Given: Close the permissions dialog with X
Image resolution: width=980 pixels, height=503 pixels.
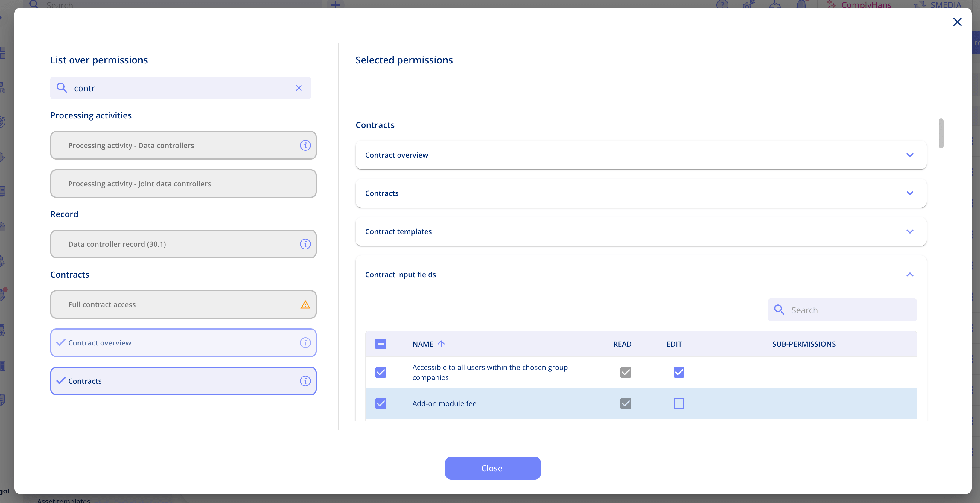Looking at the screenshot, I should [957, 22].
